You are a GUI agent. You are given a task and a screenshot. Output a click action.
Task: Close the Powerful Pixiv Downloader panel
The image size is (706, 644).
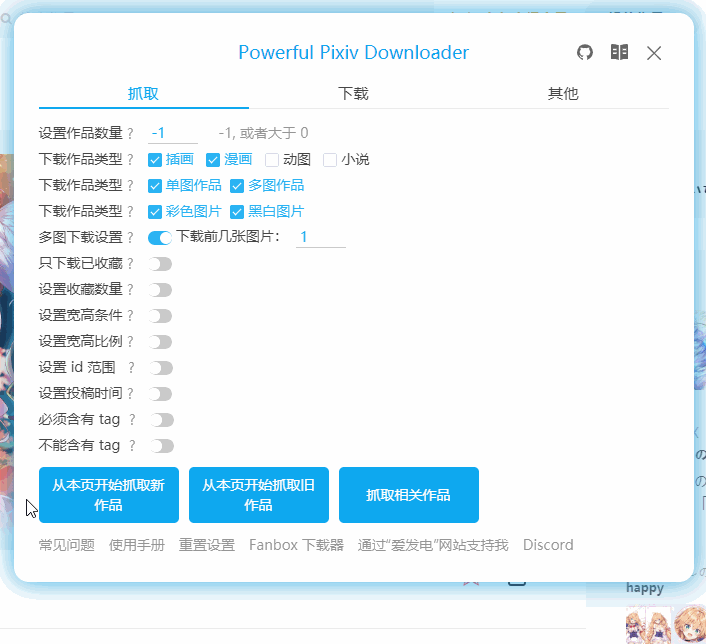(x=654, y=53)
